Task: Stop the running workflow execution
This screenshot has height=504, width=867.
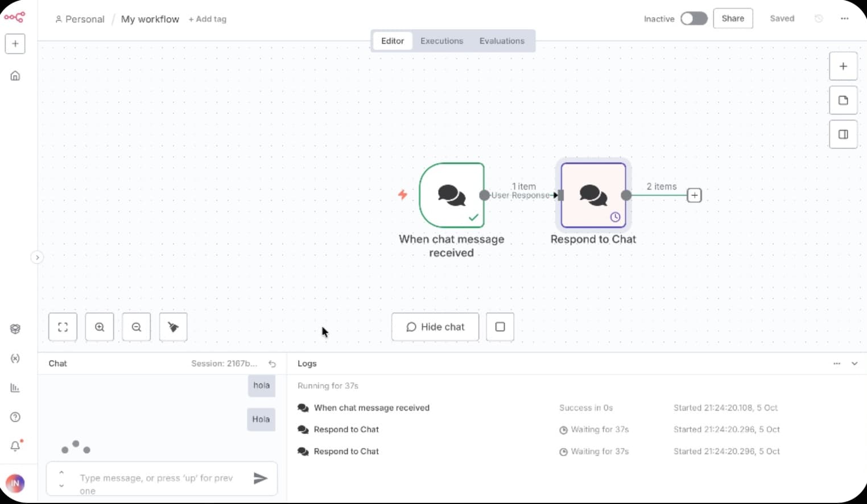Action: (500, 327)
